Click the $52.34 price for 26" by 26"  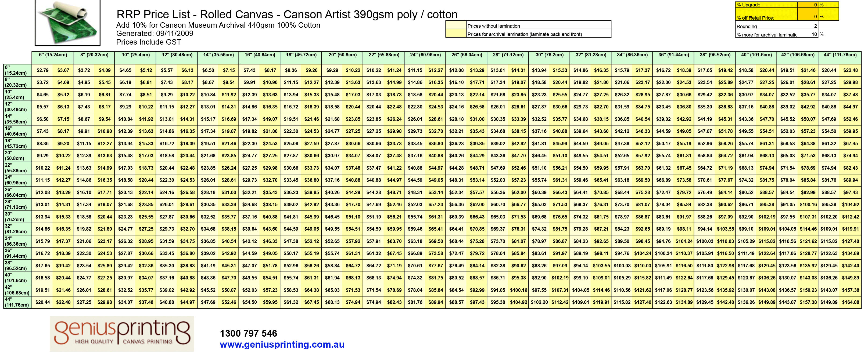click(x=456, y=192)
